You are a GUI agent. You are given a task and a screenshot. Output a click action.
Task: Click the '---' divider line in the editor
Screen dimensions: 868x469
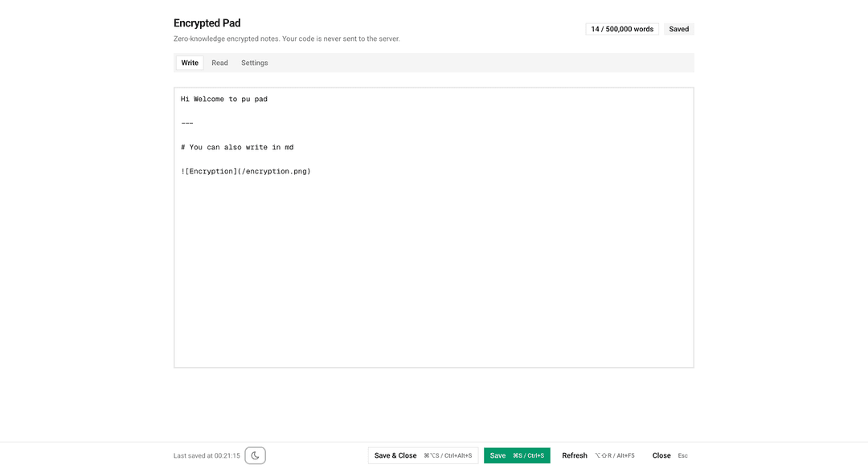click(187, 124)
